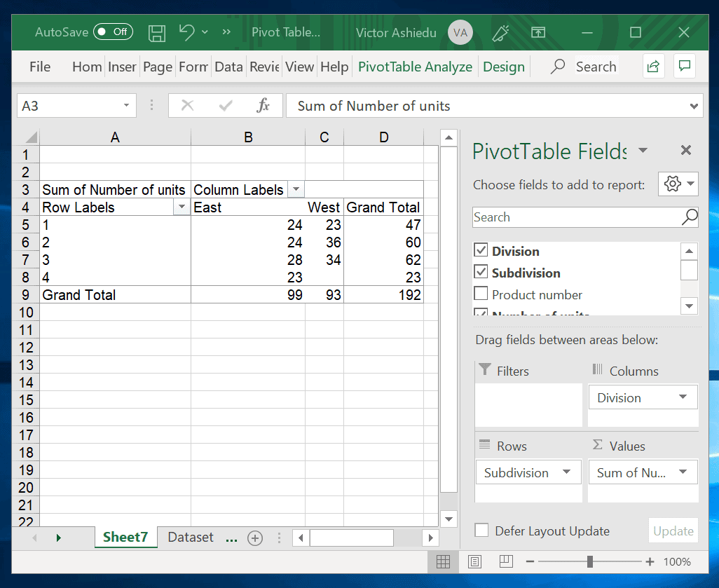Viewport: 719px width, 588px height.
Task: Enable Defer Layout Update checkbox
Action: (x=481, y=531)
